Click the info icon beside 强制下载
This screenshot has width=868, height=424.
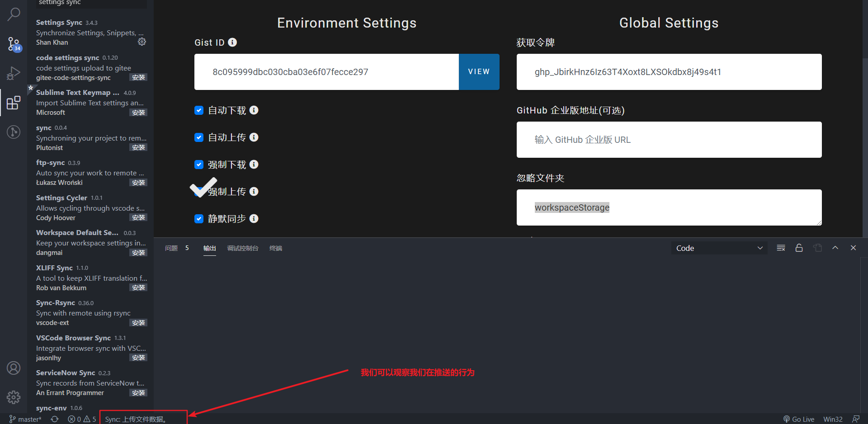pos(254,164)
